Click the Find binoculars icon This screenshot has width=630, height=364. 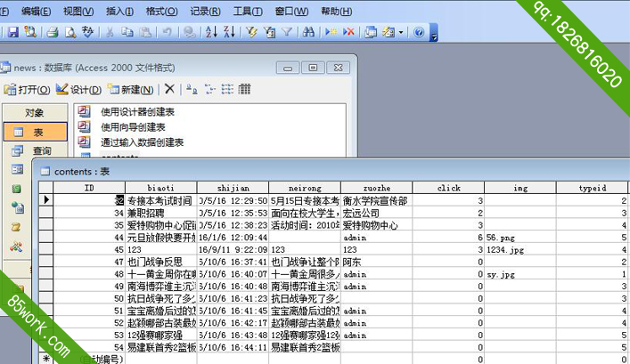308,32
